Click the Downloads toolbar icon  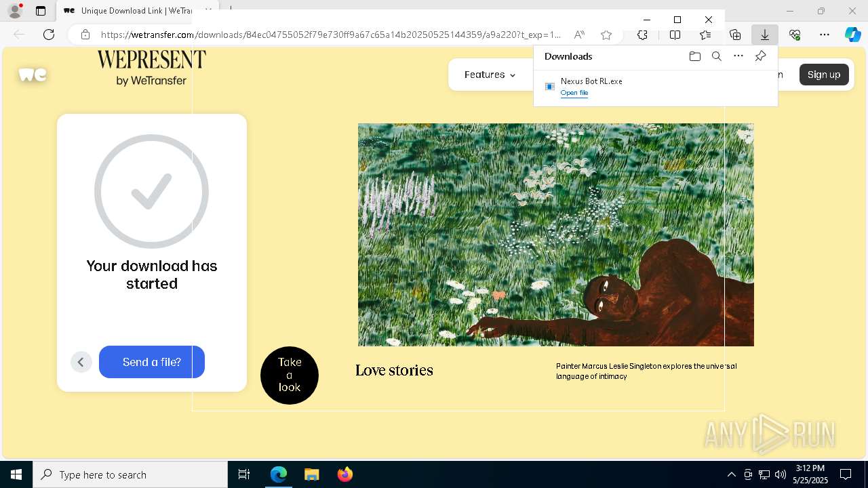click(765, 35)
